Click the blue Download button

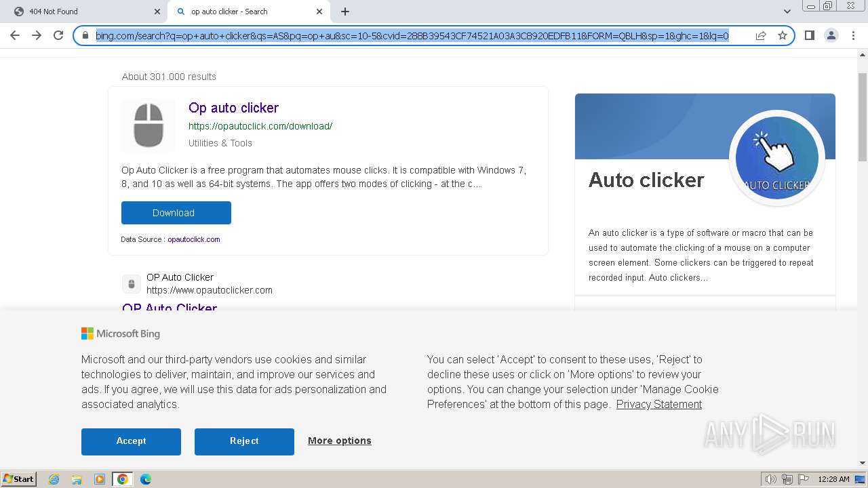(176, 213)
